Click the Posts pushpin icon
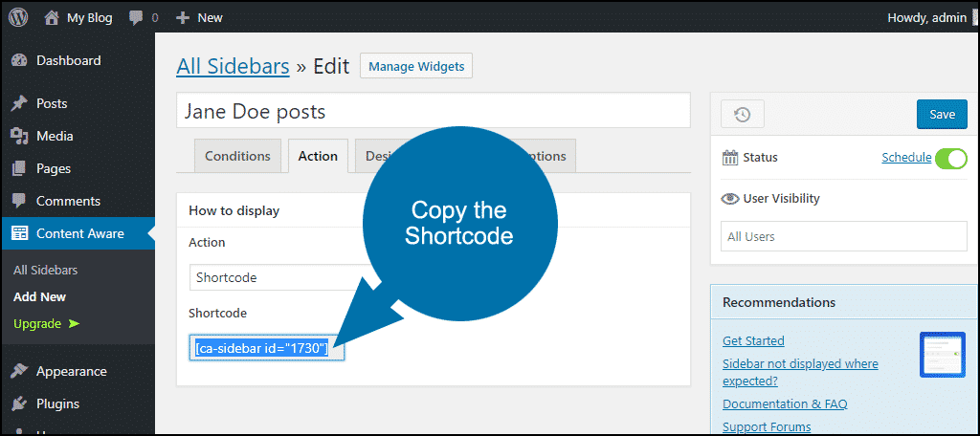980x436 pixels. [19, 103]
